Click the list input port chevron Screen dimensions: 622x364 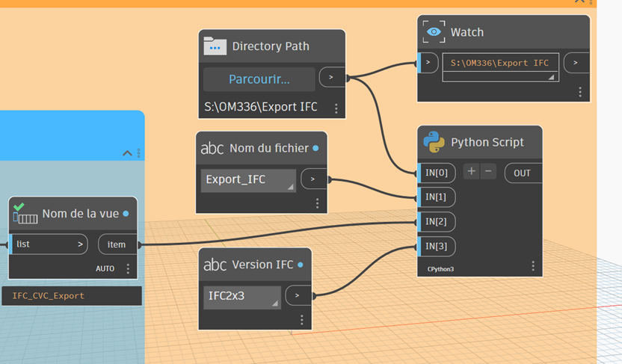click(x=81, y=244)
